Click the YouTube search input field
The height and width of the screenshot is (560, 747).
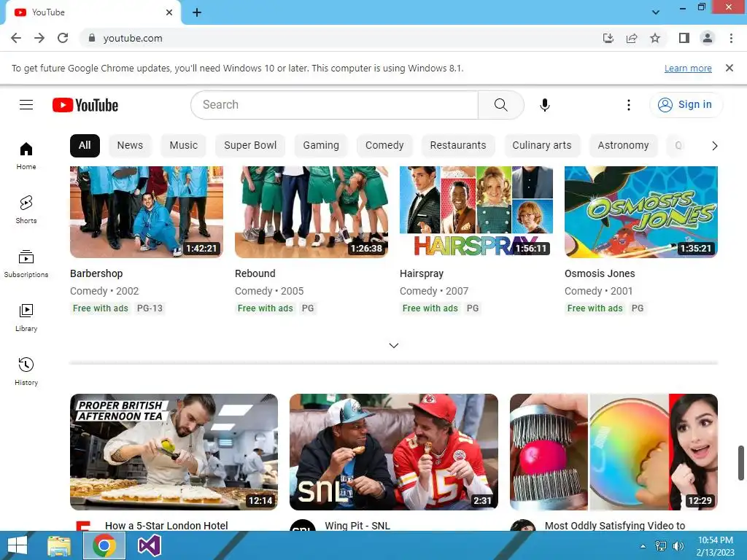click(x=334, y=105)
